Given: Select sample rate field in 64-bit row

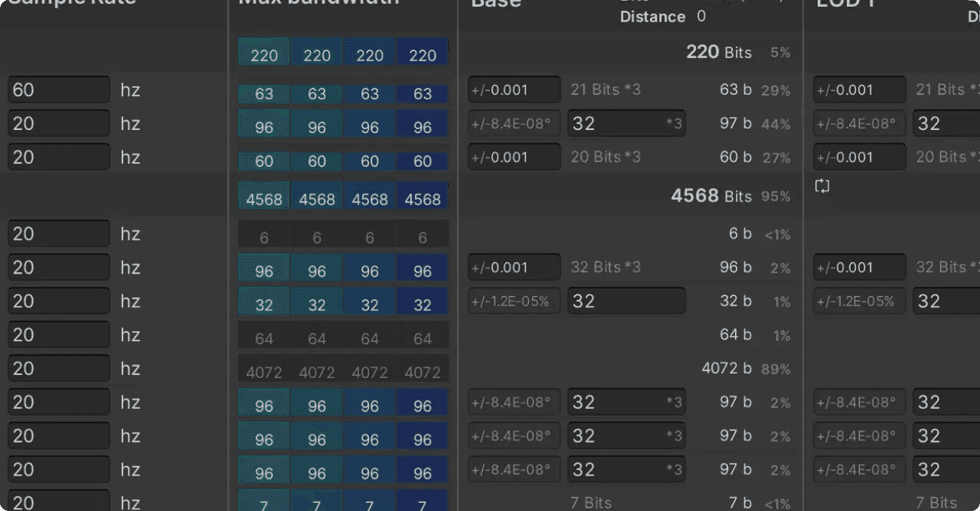Looking at the screenshot, I should [x=59, y=335].
